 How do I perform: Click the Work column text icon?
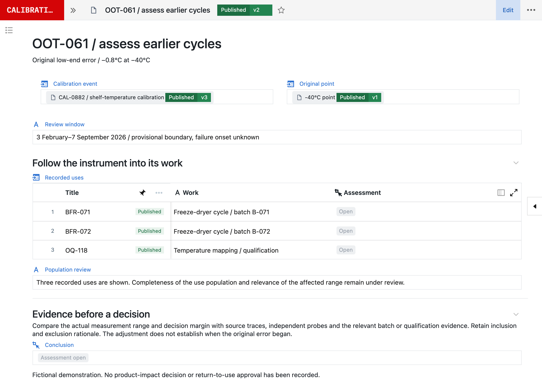(177, 193)
